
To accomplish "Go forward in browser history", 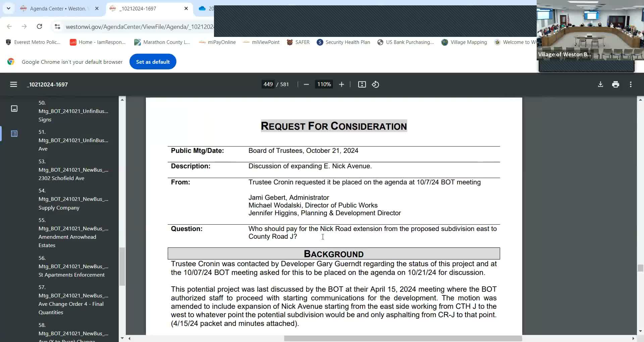I will tap(24, 26).
